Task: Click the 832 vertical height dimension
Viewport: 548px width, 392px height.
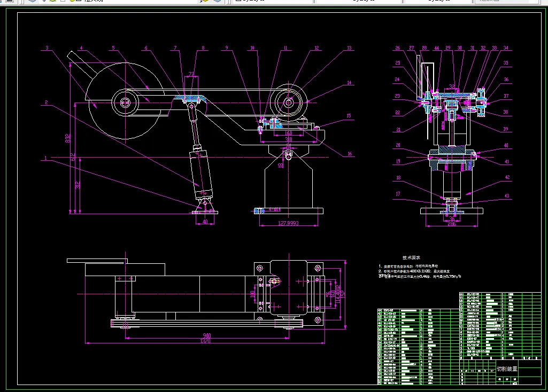Action: pos(68,138)
